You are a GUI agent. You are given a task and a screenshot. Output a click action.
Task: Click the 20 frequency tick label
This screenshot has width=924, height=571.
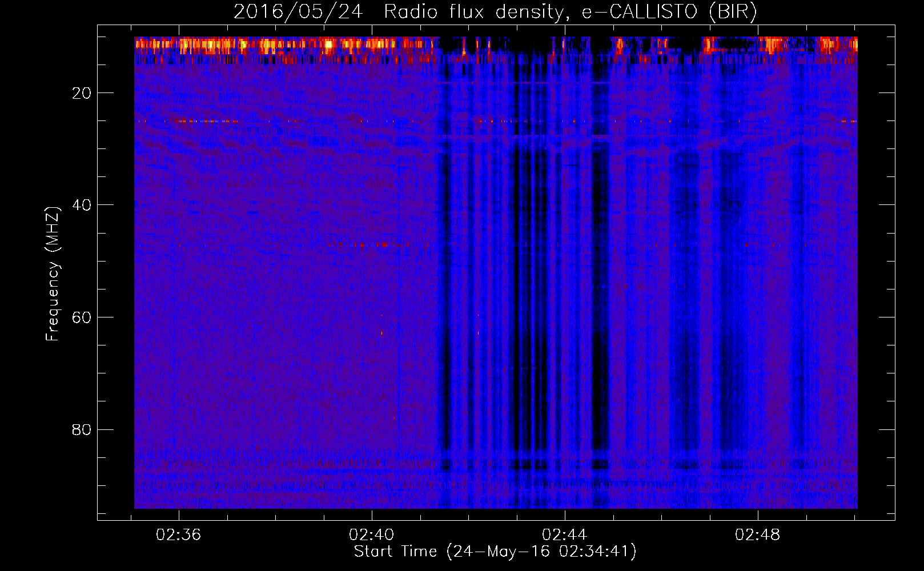click(82, 93)
